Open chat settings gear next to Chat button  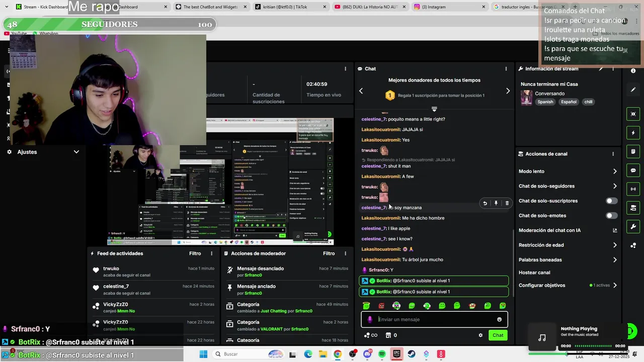pyautogui.click(x=480, y=335)
